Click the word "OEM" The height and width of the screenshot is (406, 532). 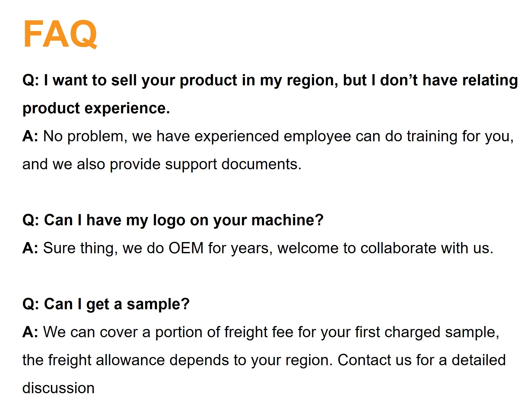coord(186,248)
